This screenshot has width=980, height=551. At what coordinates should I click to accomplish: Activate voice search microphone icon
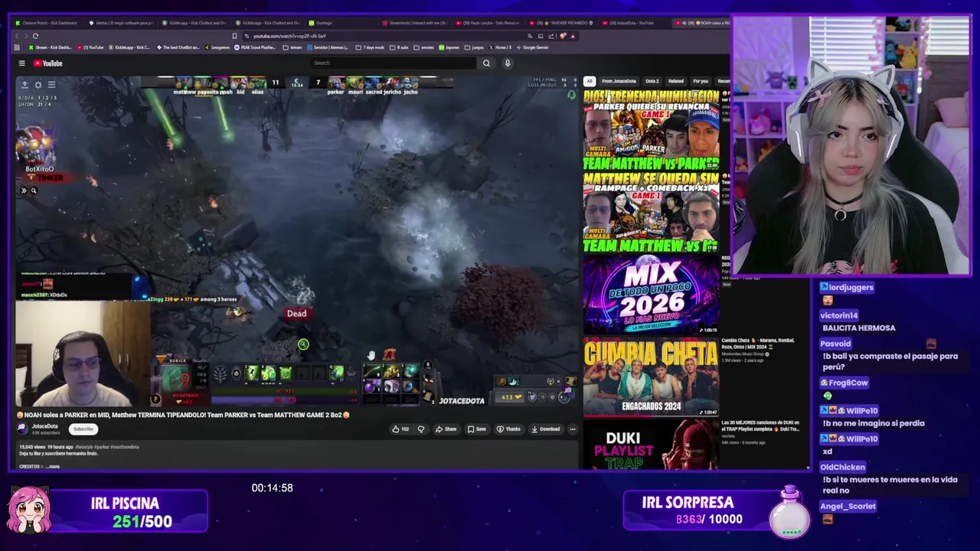tap(508, 64)
